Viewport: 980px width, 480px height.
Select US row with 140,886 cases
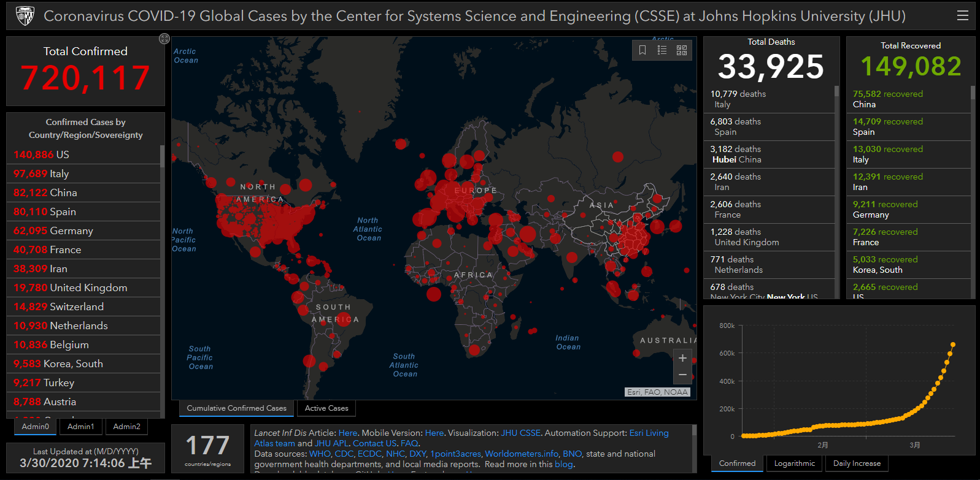[84, 154]
